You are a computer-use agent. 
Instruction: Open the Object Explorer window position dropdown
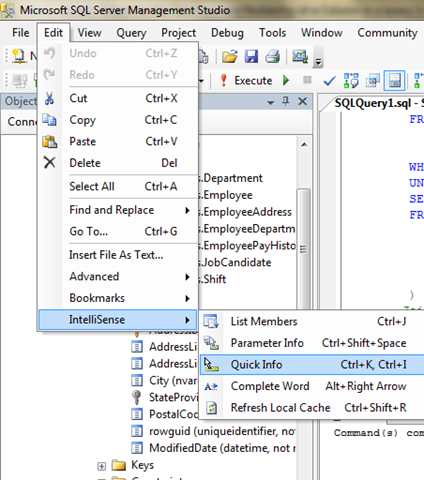click(271, 102)
